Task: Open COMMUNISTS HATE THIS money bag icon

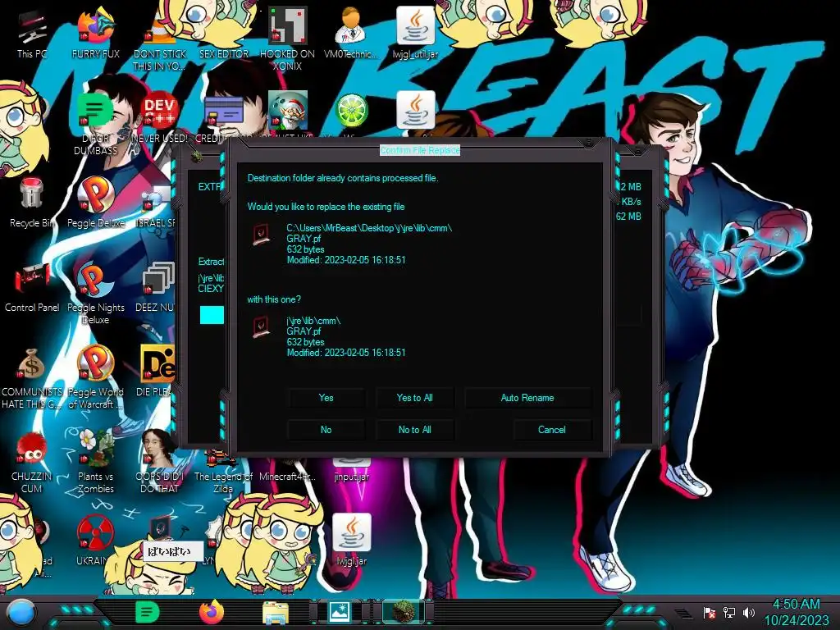Action: pos(32,378)
